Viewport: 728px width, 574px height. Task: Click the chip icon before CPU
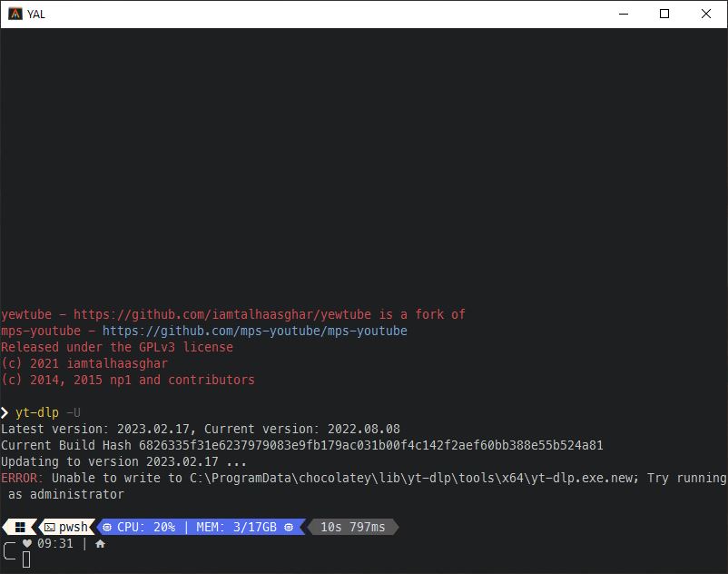pos(107,527)
